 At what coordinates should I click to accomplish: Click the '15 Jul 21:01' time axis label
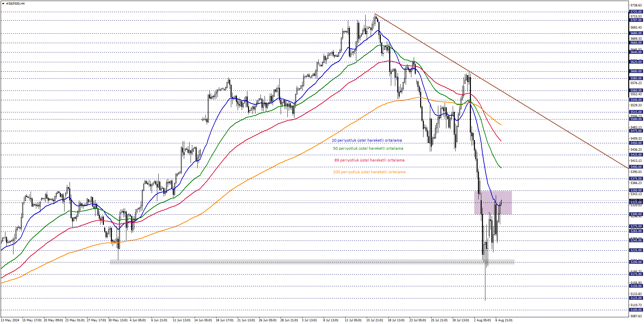[375, 320]
